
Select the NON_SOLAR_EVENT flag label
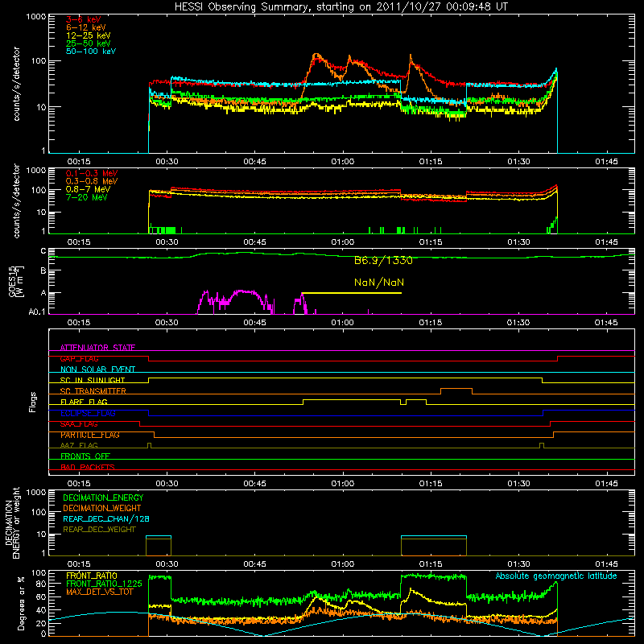(x=97, y=369)
